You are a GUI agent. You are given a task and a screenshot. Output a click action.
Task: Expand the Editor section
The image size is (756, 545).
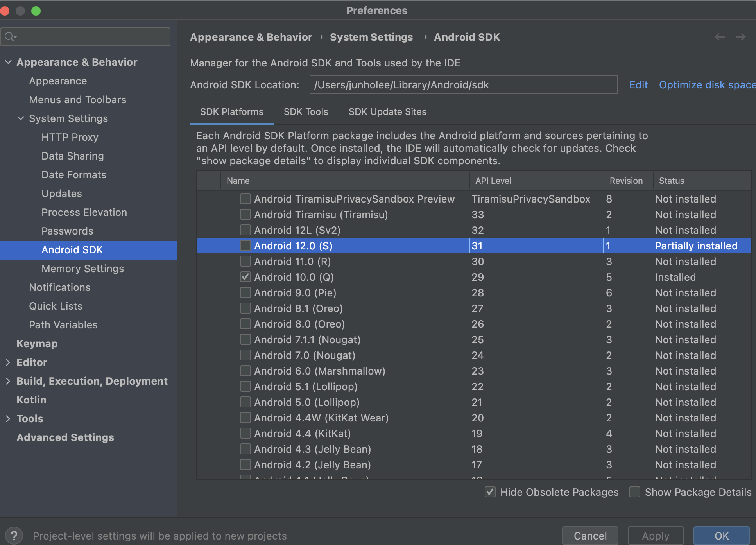[8, 362]
